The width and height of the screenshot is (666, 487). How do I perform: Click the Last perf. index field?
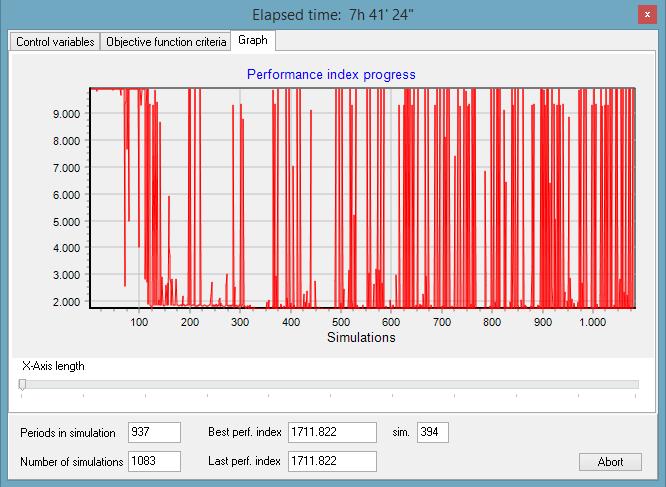pyautogui.click(x=332, y=461)
